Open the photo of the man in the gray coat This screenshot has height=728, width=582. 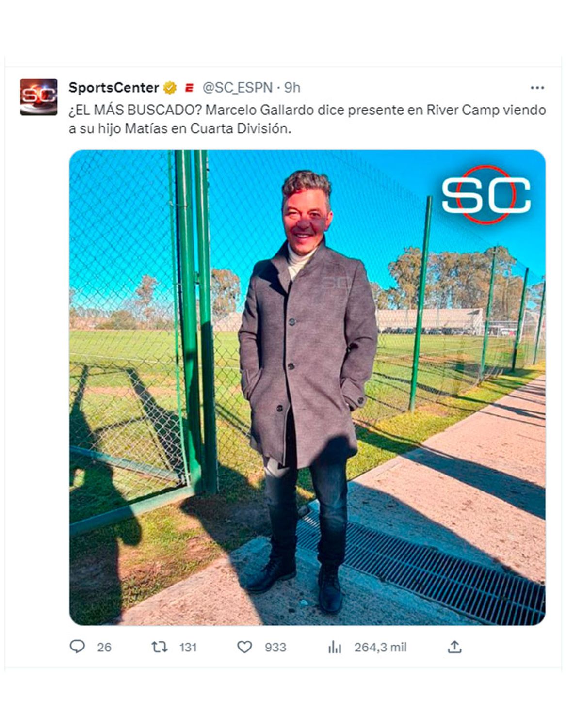[x=307, y=387]
